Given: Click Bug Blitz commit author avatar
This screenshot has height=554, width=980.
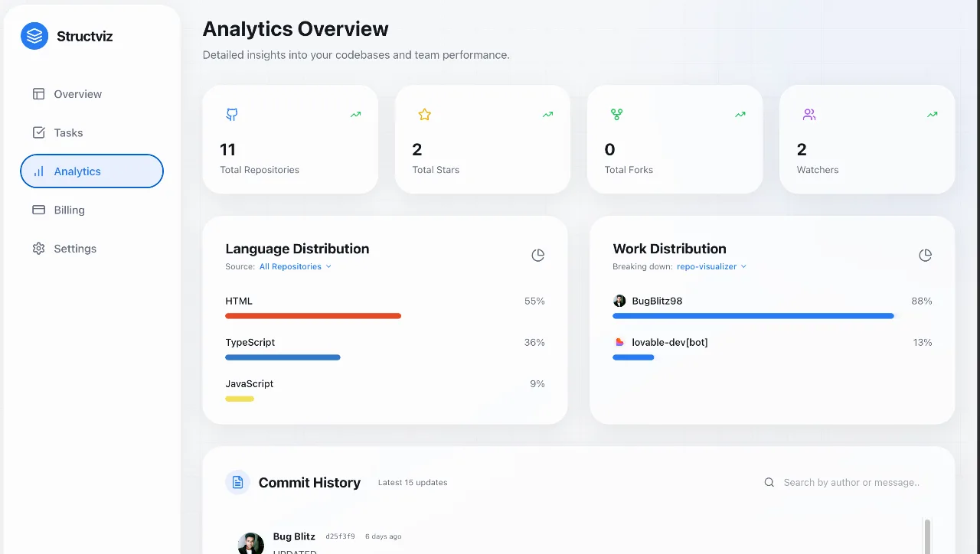Looking at the screenshot, I should [x=250, y=544].
